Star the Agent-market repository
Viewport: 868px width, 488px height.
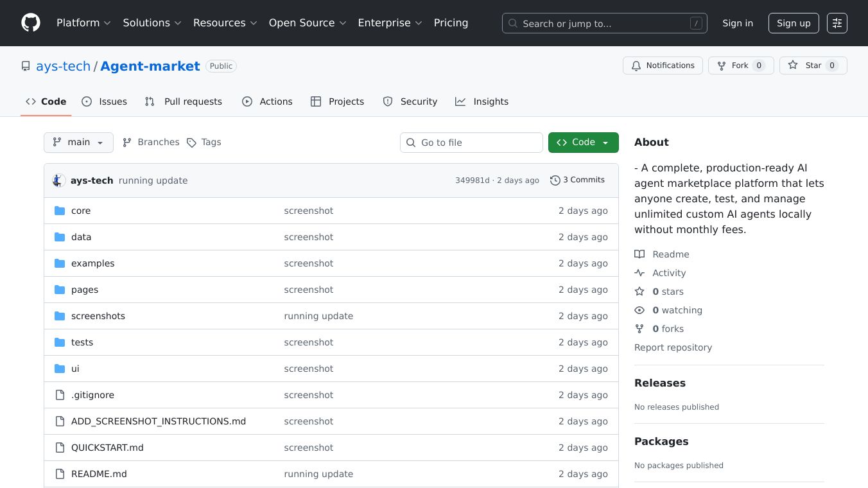[x=813, y=65]
